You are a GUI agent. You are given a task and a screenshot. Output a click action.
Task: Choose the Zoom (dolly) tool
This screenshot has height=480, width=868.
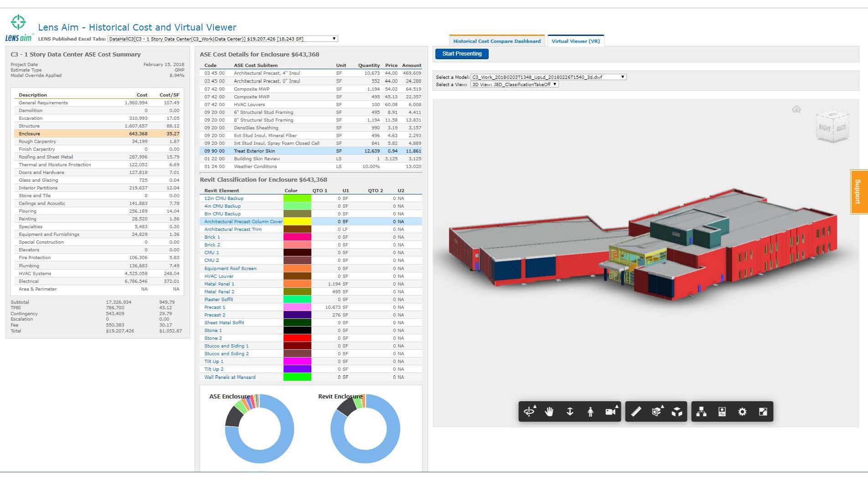570,412
